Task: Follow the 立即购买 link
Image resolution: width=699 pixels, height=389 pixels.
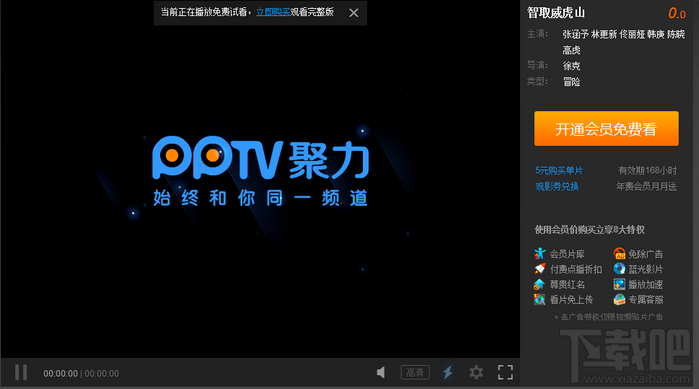Action: (273, 12)
